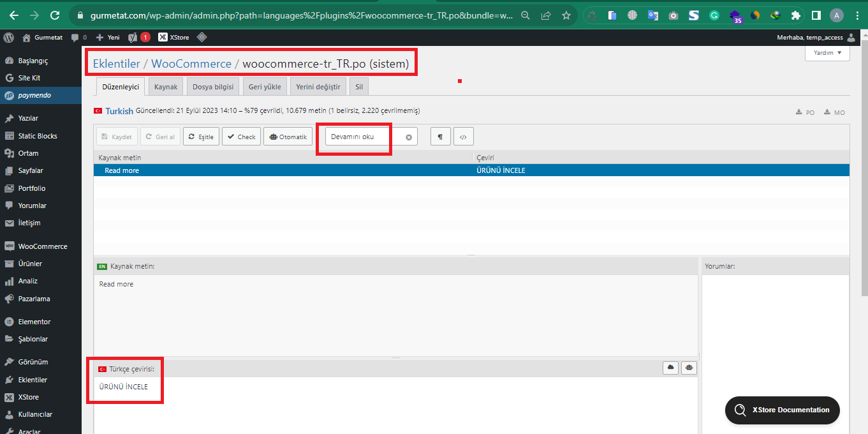Click the Grammarly extension icon

(714, 15)
